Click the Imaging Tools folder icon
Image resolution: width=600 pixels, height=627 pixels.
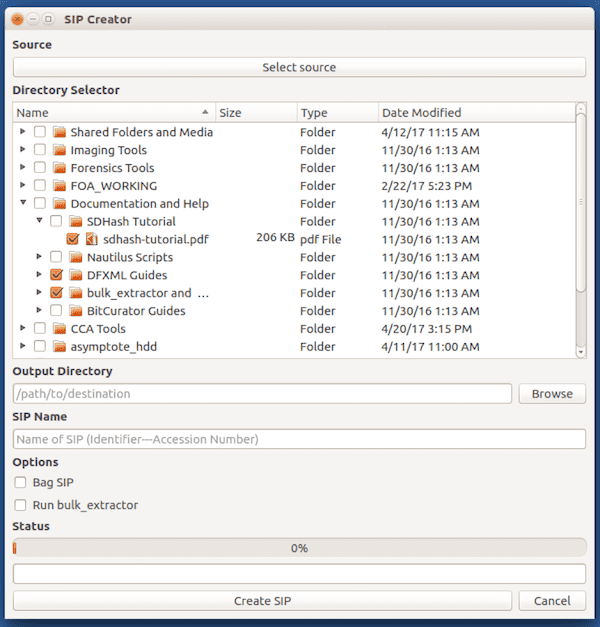click(60, 150)
